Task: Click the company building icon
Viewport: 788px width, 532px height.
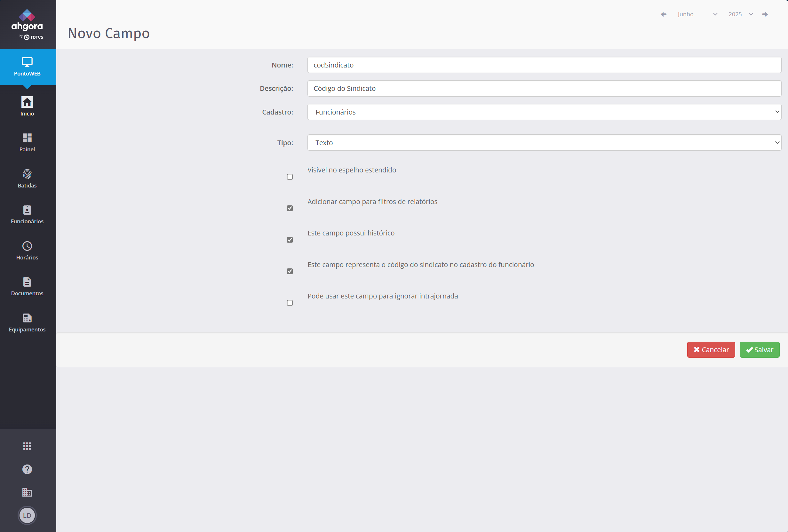Action: 27,492
